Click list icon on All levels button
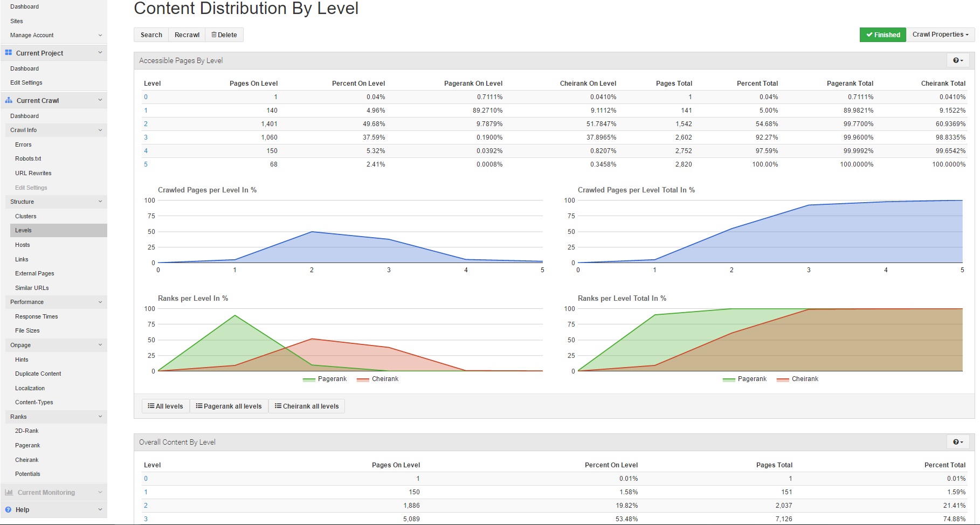 [151, 406]
